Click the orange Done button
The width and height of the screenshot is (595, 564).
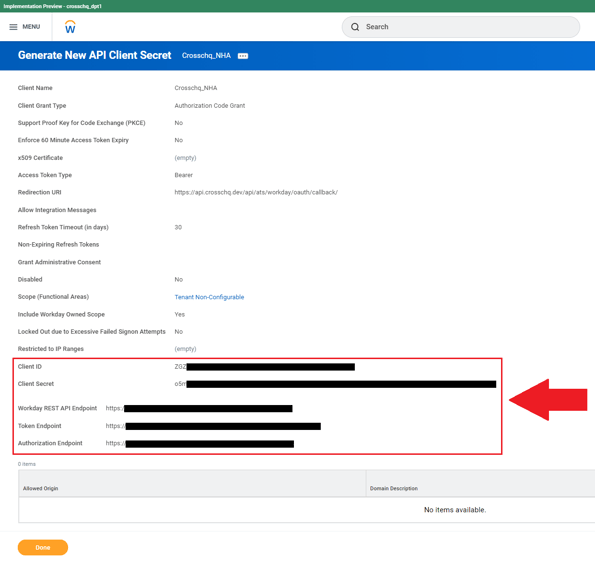43,547
